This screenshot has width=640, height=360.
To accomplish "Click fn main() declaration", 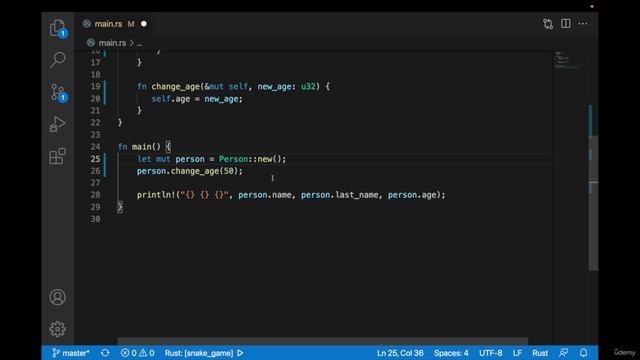I will click(144, 147).
